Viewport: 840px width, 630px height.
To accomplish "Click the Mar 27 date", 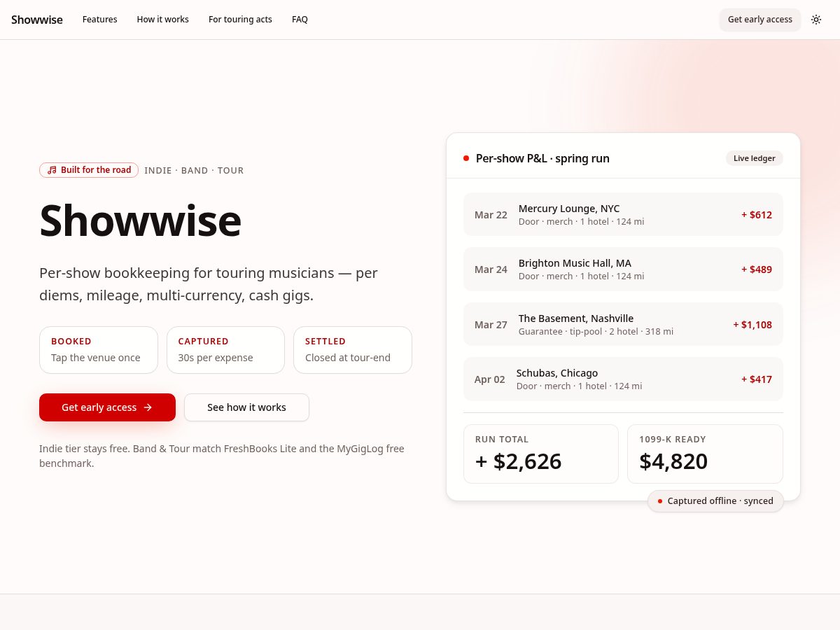I will tap(491, 325).
